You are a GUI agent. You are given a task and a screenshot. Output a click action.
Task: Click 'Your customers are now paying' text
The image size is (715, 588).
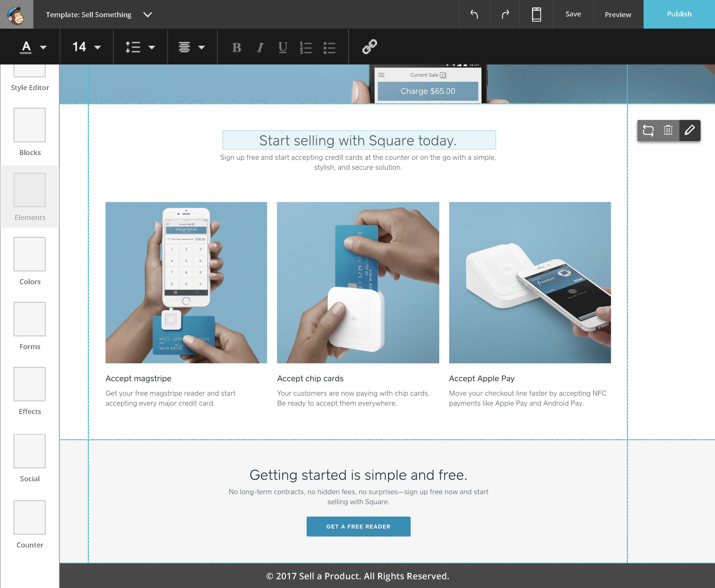(353, 398)
